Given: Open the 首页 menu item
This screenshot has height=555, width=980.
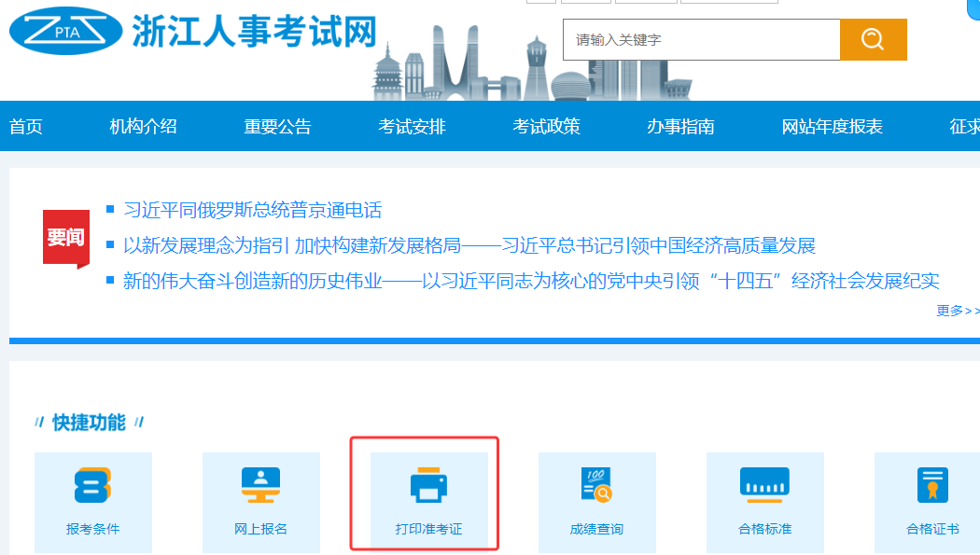Looking at the screenshot, I should 23,125.
